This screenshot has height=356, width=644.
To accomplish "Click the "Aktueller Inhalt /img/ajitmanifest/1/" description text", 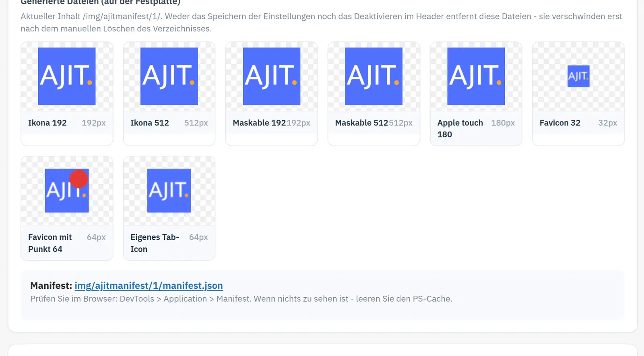I will point(321,23).
